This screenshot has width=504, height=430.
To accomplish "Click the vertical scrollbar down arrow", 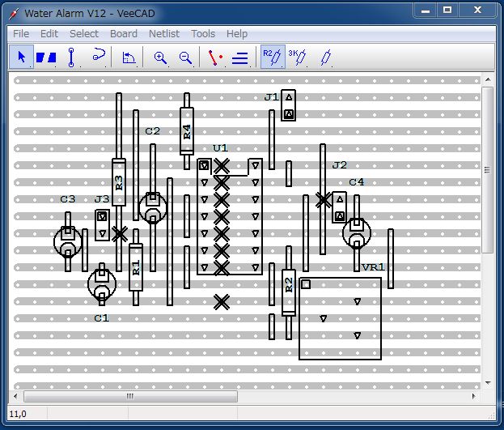I will (488, 383).
